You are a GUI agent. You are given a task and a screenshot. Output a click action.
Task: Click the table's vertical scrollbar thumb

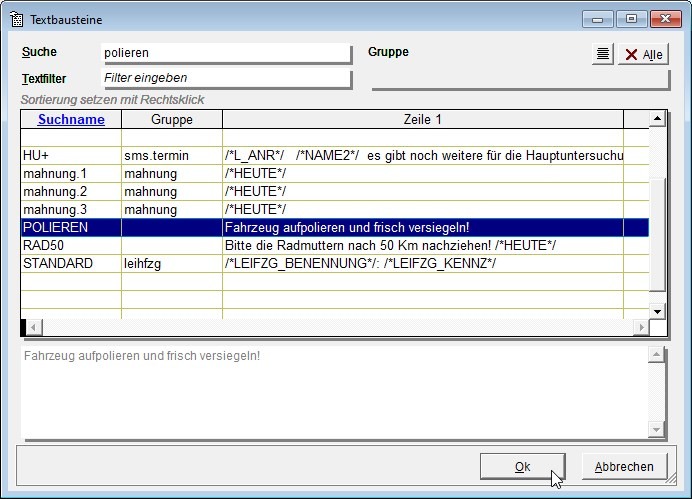point(657,235)
